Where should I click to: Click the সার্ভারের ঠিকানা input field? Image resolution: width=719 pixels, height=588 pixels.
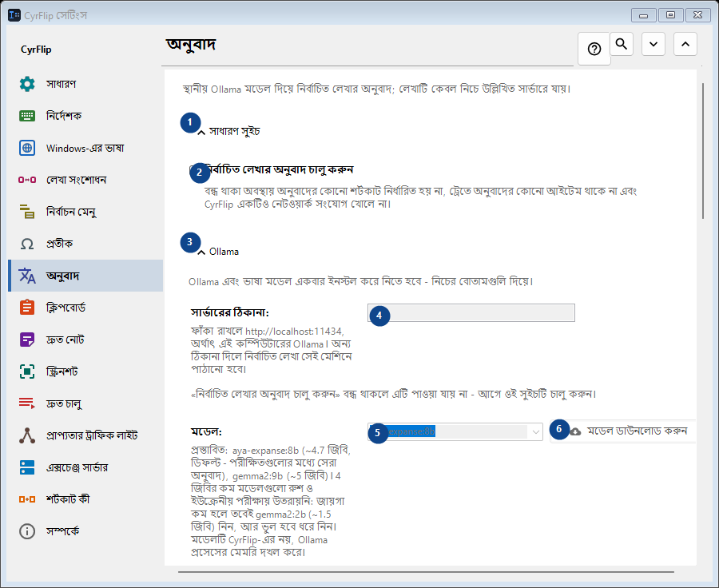(471, 313)
